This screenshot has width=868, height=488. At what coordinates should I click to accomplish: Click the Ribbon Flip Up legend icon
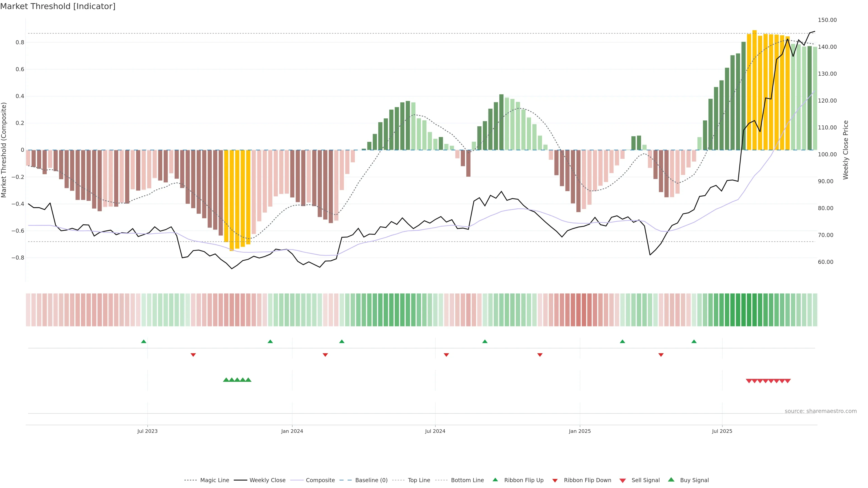tap(495, 480)
